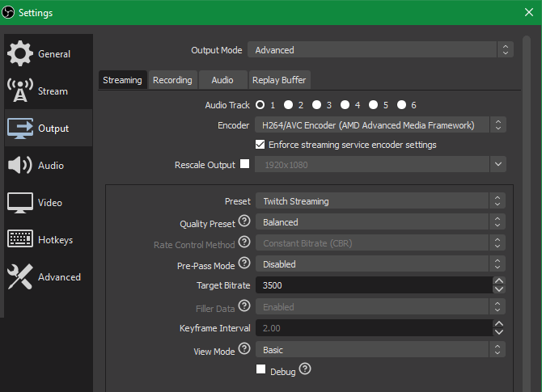Switch to the Recording tab

coord(172,80)
